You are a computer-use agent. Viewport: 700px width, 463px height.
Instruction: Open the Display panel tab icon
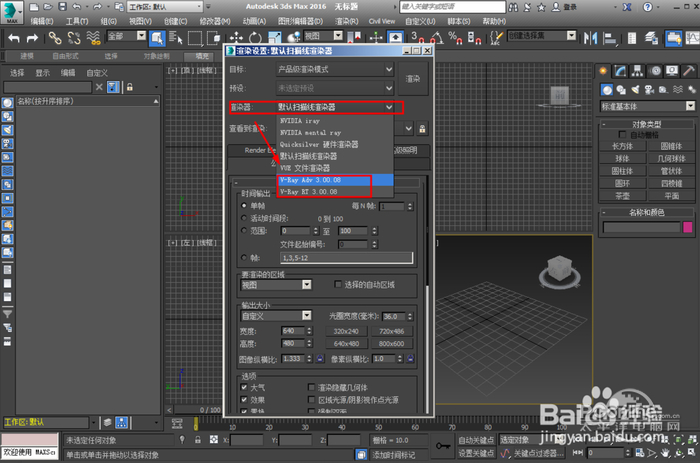pyautogui.click(x=671, y=71)
